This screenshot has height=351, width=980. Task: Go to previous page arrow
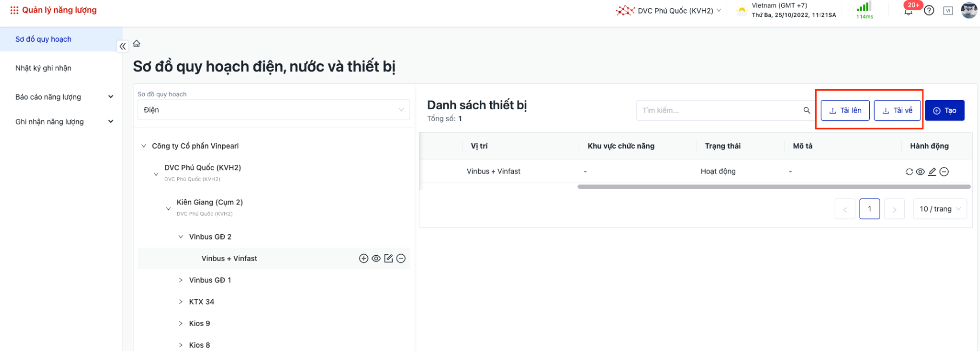click(x=845, y=209)
